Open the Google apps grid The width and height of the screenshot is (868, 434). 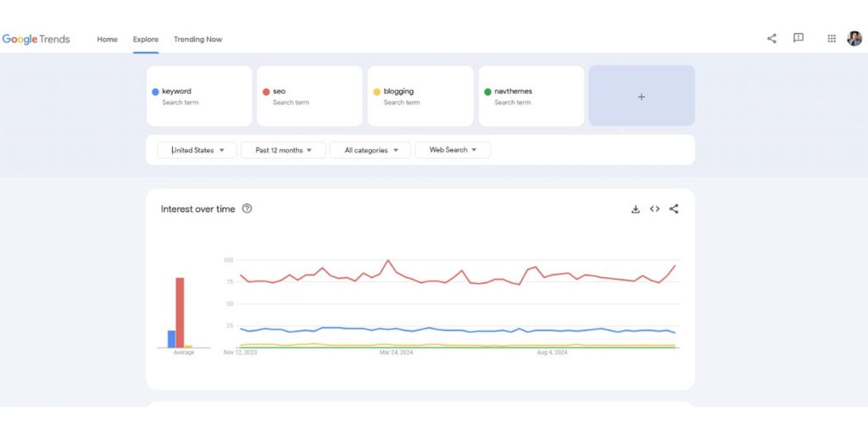(832, 39)
